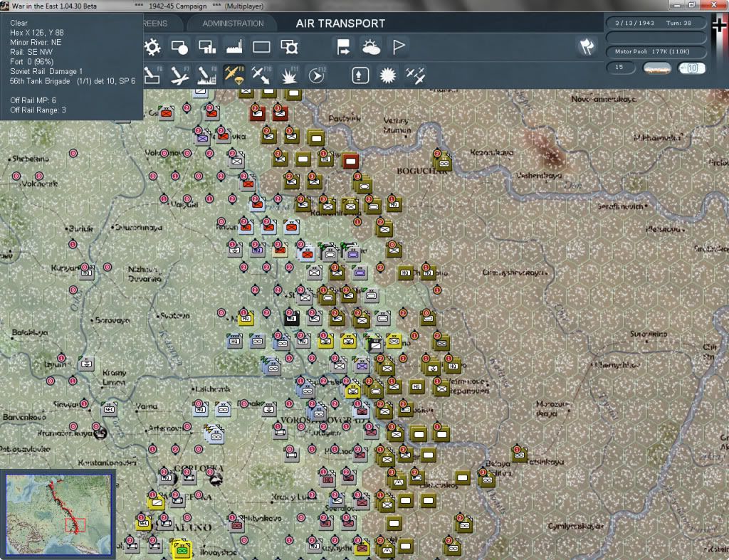Click the F12 circular arrow icon
The width and height of the screenshot is (729, 560).
317,75
